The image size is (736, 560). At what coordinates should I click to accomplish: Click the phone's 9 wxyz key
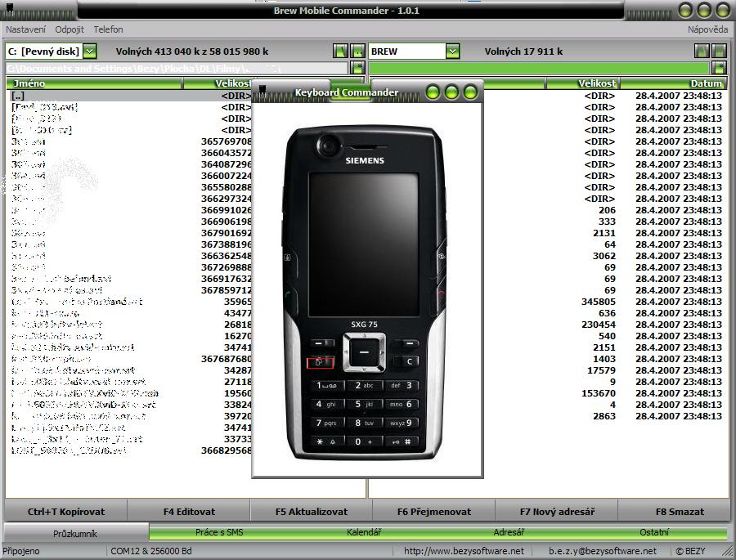coord(402,423)
